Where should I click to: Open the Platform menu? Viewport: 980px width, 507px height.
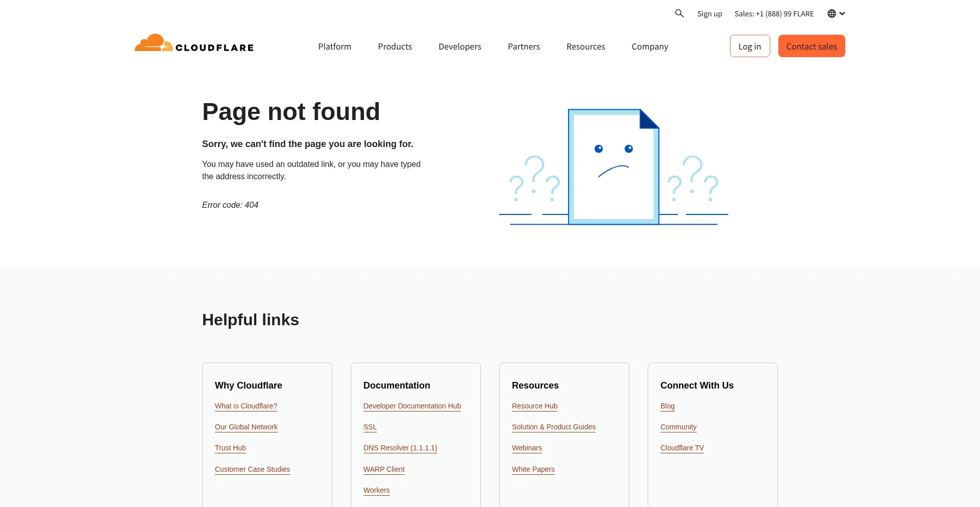335,46
